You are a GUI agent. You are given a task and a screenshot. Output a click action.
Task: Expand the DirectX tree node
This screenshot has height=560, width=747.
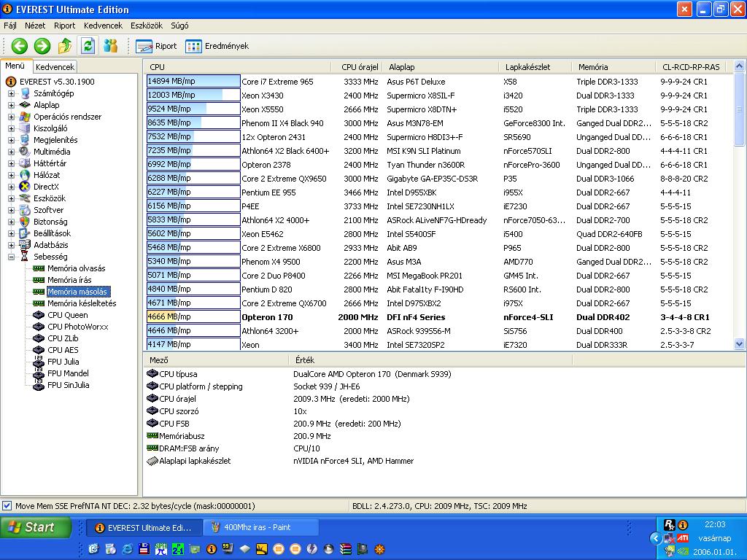11,187
